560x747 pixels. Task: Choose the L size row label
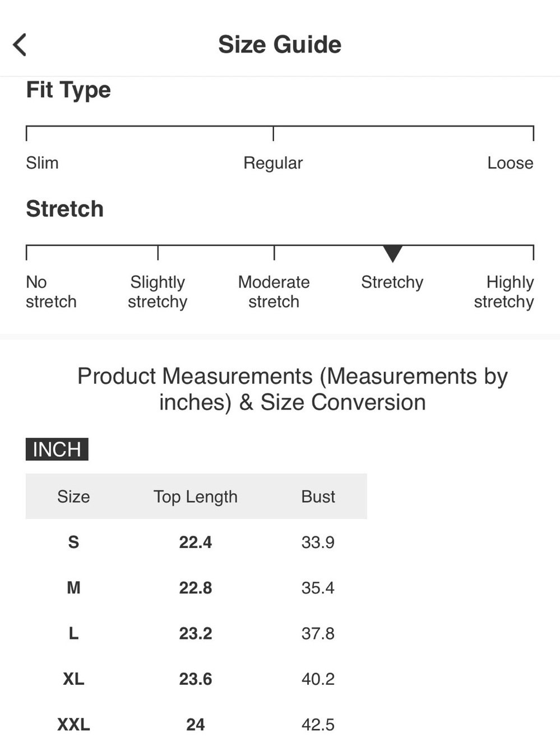pos(73,633)
